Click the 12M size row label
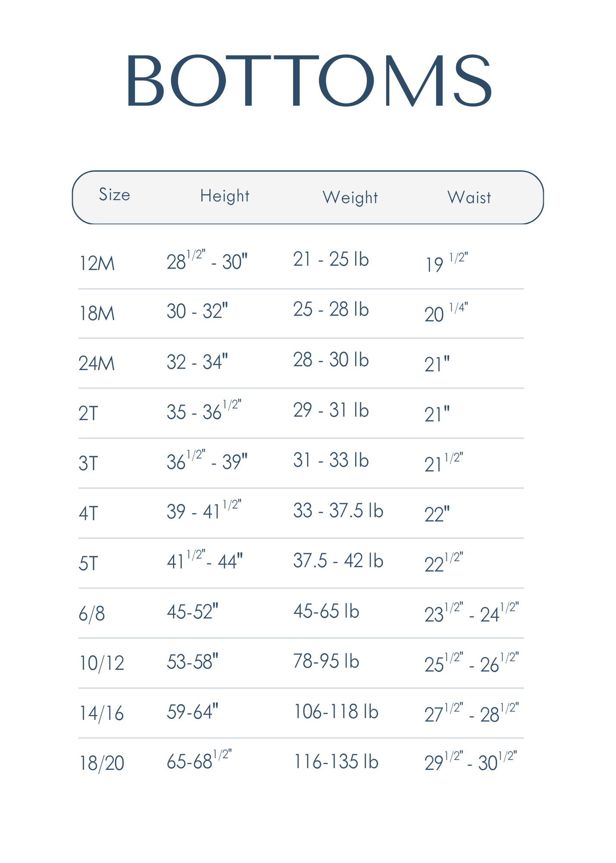 click(x=97, y=263)
